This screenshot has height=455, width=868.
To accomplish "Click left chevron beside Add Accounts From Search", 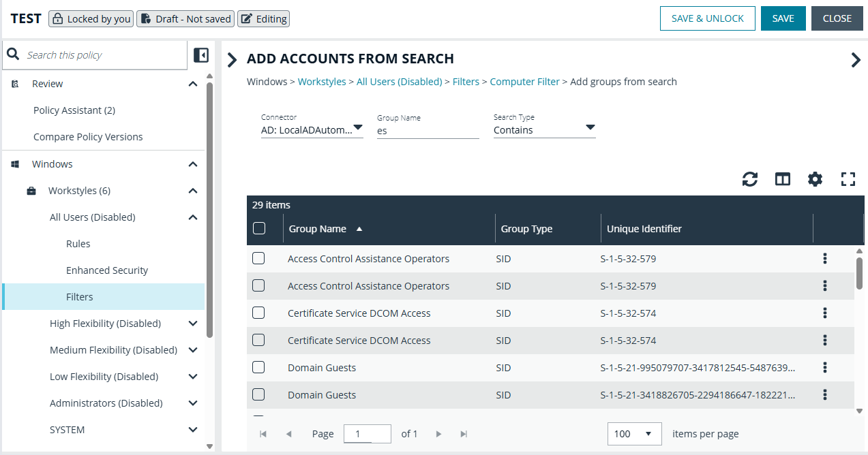I will coord(232,59).
